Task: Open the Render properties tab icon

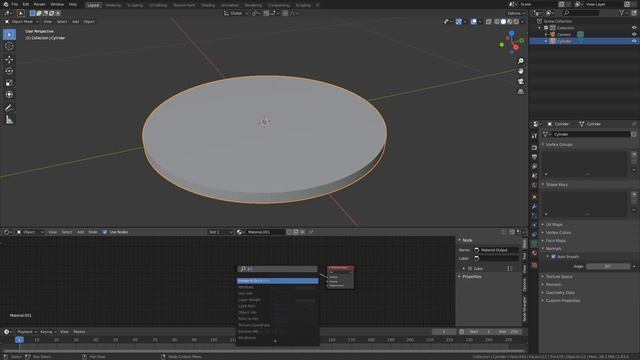Action: tap(534, 147)
